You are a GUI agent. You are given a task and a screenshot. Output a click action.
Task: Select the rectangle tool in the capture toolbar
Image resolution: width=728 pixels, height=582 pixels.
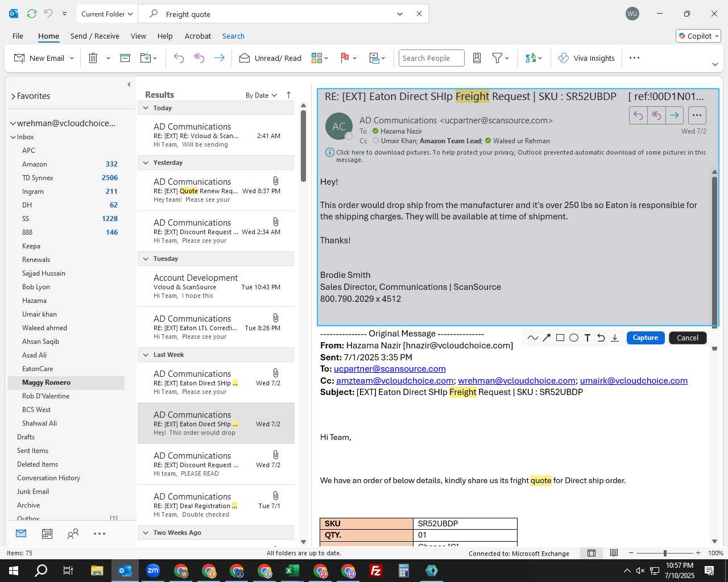pos(560,338)
